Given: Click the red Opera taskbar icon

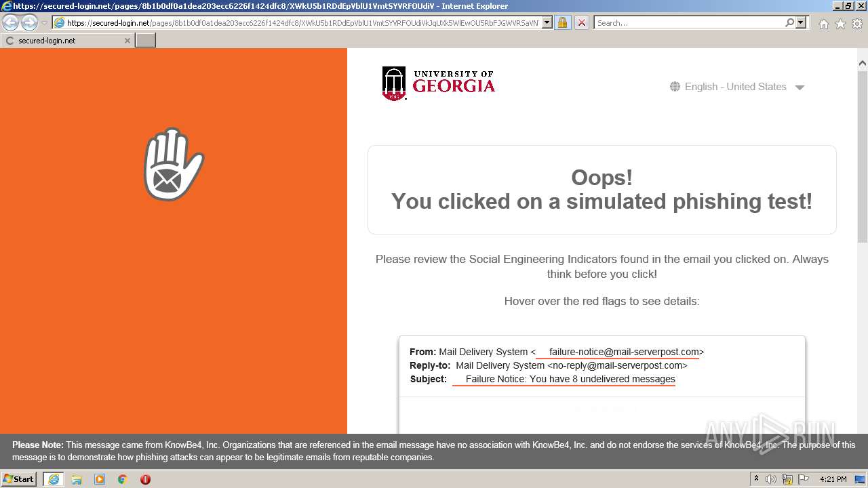Looking at the screenshot, I should tap(145, 479).
